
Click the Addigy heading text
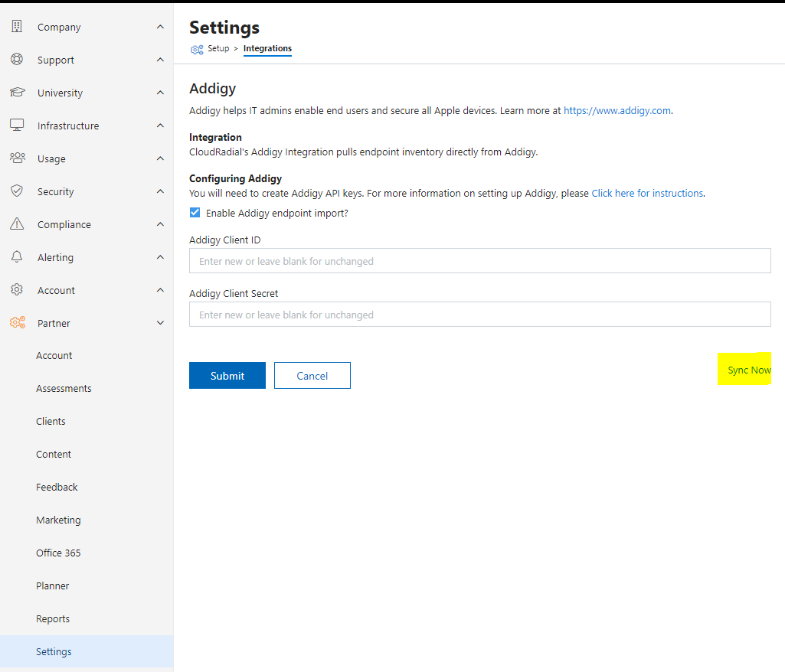212,89
